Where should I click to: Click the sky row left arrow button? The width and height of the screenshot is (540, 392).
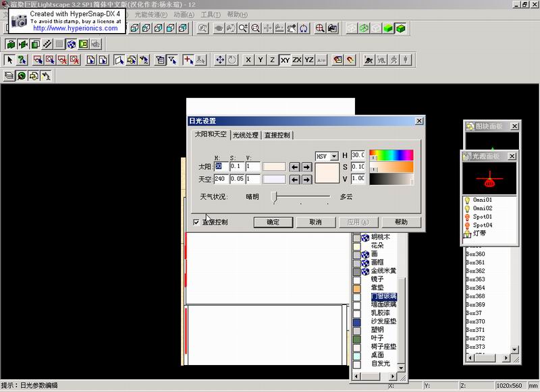(295, 179)
